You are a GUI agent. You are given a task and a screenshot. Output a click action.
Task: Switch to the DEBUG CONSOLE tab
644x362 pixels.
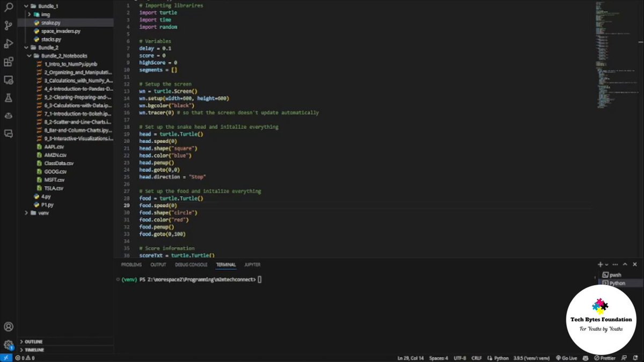[191, 265]
